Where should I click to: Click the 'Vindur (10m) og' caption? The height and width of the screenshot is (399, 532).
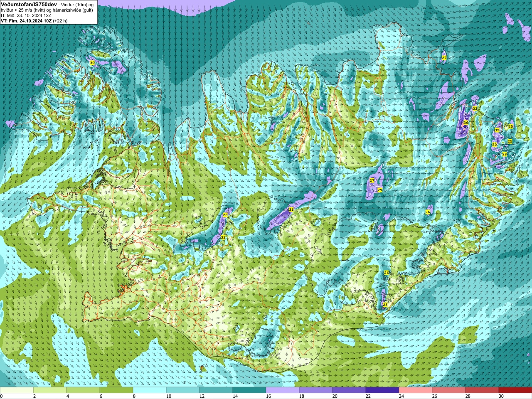click(x=77, y=4)
